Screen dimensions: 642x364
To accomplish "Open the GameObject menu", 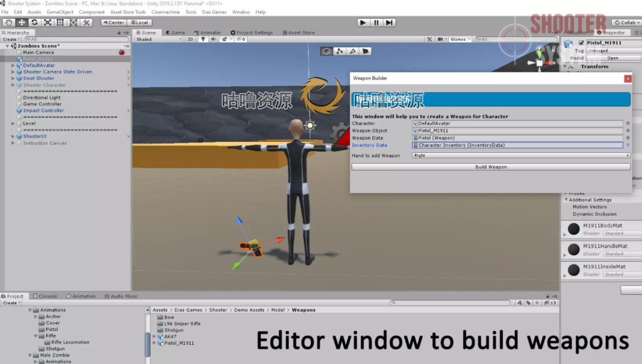I will click(60, 12).
